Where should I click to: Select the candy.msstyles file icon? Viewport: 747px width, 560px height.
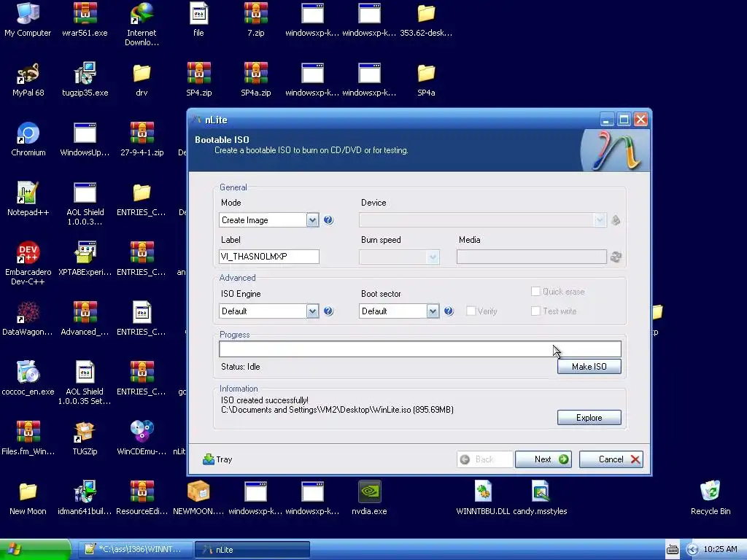click(540, 498)
